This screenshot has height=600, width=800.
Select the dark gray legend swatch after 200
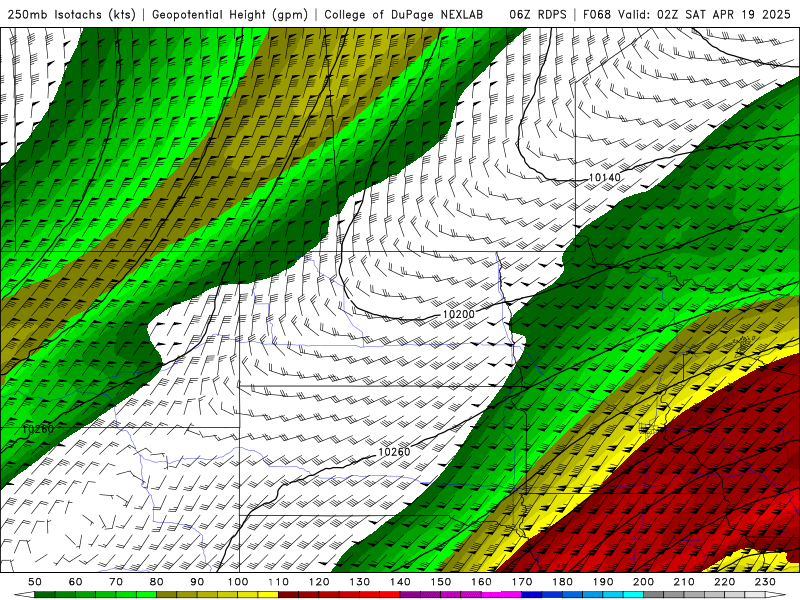point(654,595)
